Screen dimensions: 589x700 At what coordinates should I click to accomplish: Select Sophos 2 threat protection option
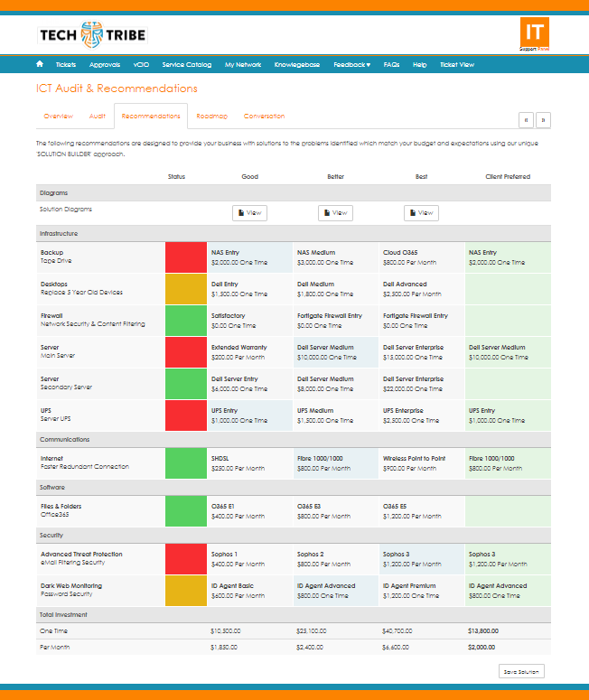(335, 559)
